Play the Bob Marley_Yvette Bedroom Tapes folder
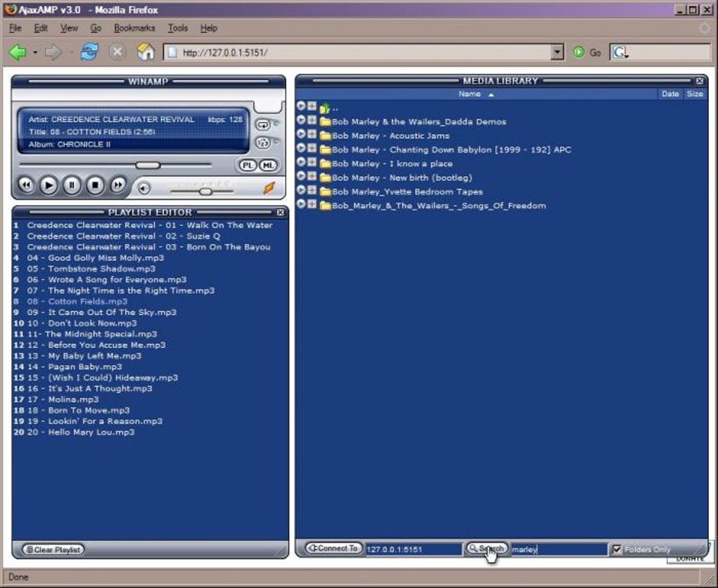Image resolution: width=718 pixels, height=588 pixels. coord(301,190)
